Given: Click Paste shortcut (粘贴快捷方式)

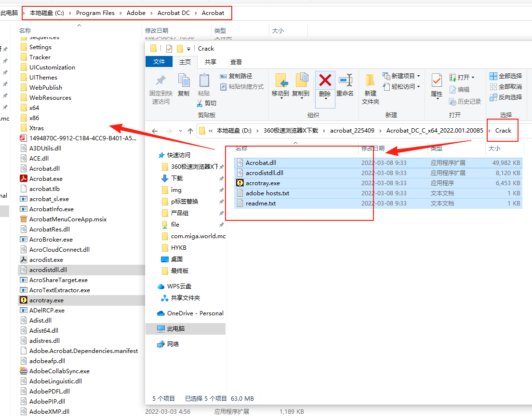Looking at the screenshot, I should pyautogui.click(x=241, y=87).
